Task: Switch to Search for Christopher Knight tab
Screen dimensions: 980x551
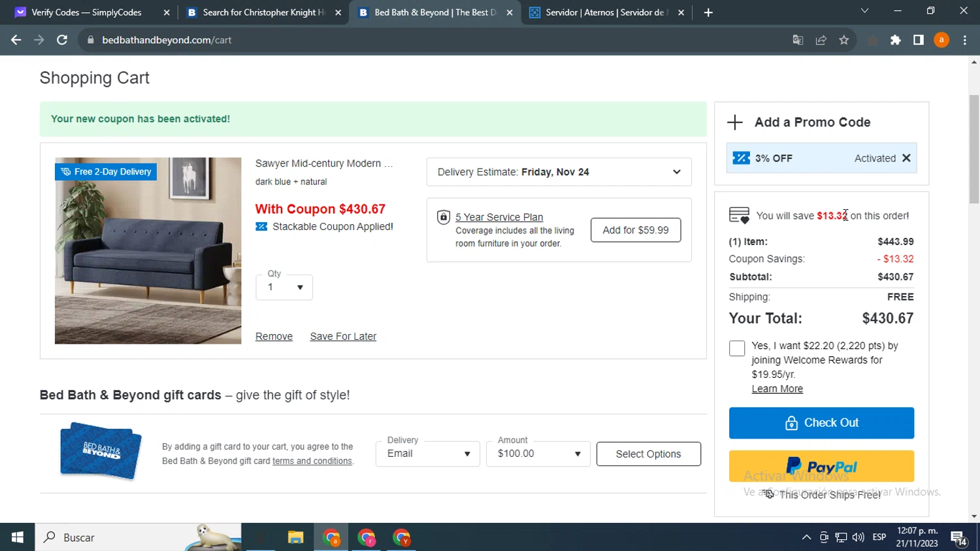Action: pyautogui.click(x=264, y=12)
